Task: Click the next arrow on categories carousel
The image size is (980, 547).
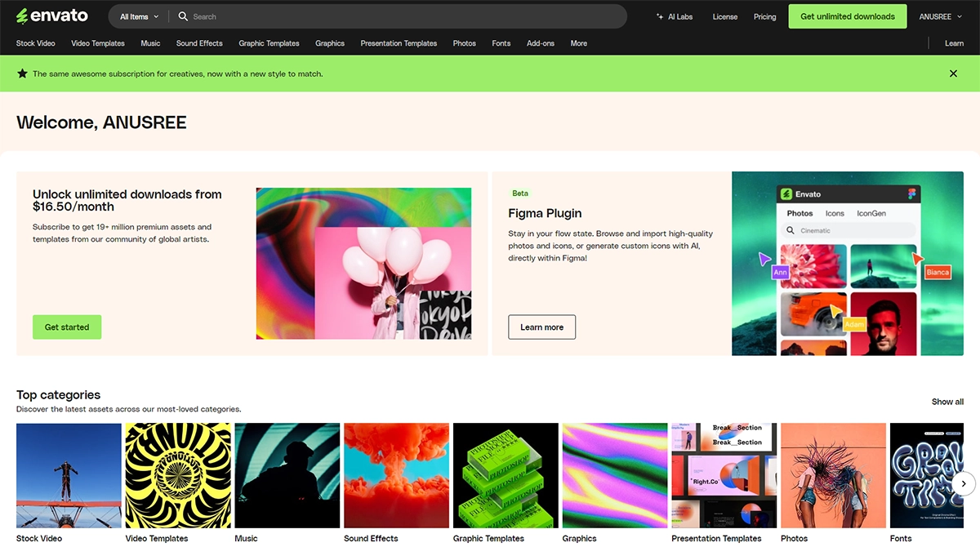Action: [963, 483]
